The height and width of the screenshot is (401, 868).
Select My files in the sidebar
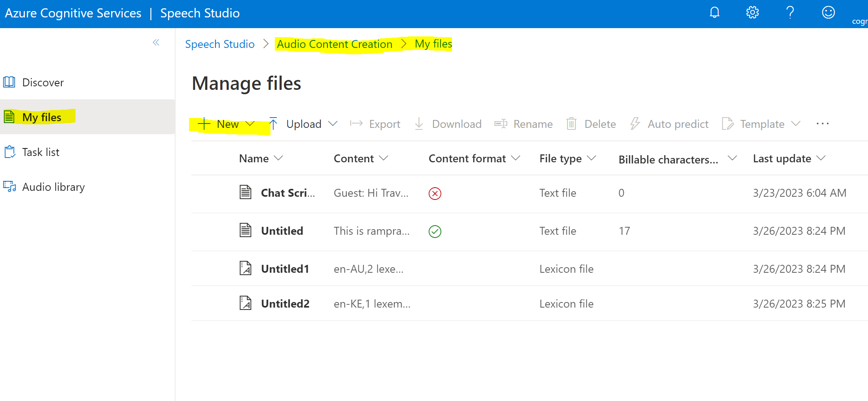point(87,117)
